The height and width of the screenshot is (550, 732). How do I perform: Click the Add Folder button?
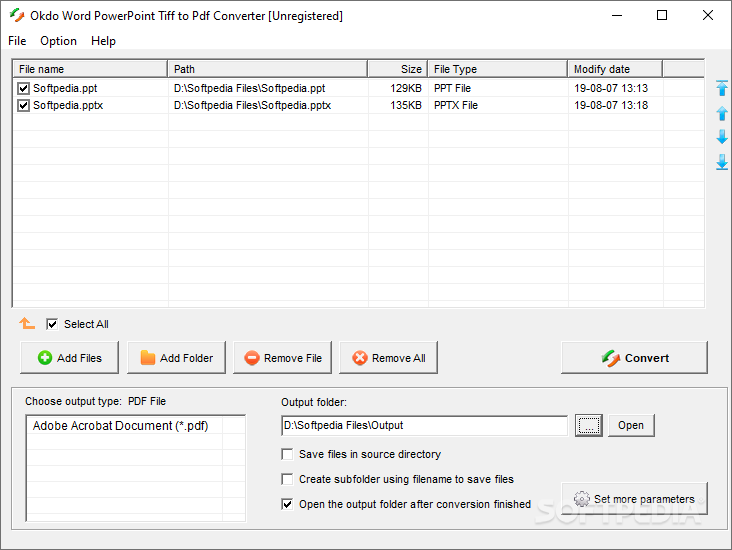(176, 358)
